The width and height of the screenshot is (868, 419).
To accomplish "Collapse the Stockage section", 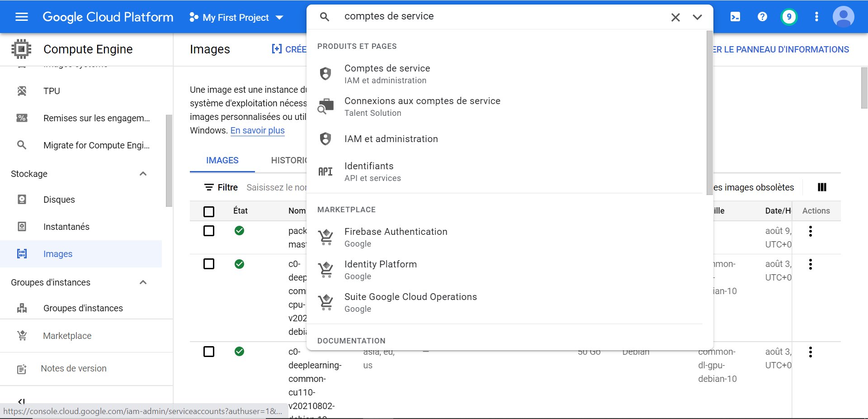I will pos(143,174).
